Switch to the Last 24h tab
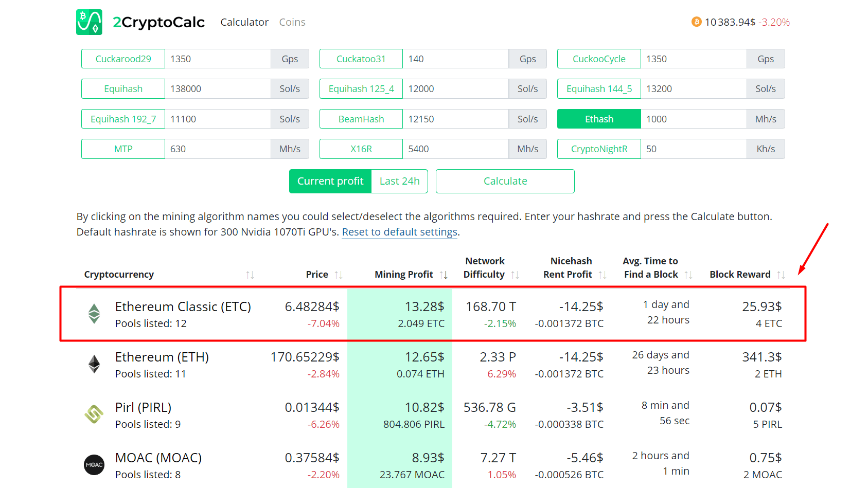The width and height of the screenshot is (868, 488). [399, 182]
